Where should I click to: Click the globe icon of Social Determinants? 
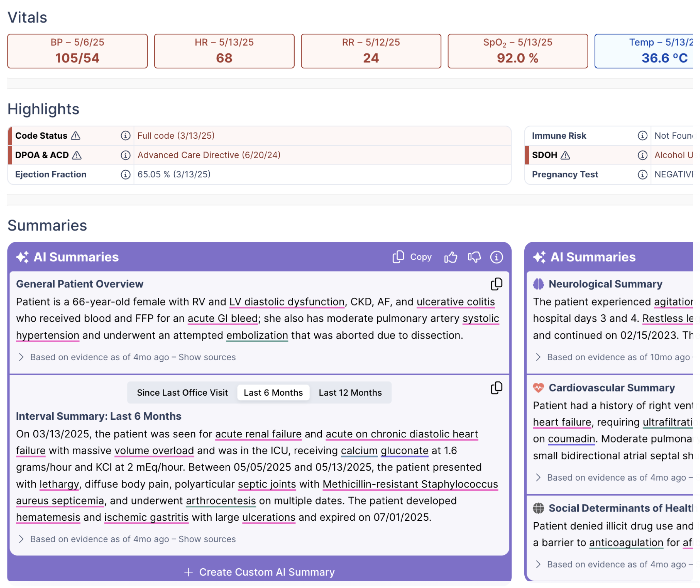[x=538, y=508]
